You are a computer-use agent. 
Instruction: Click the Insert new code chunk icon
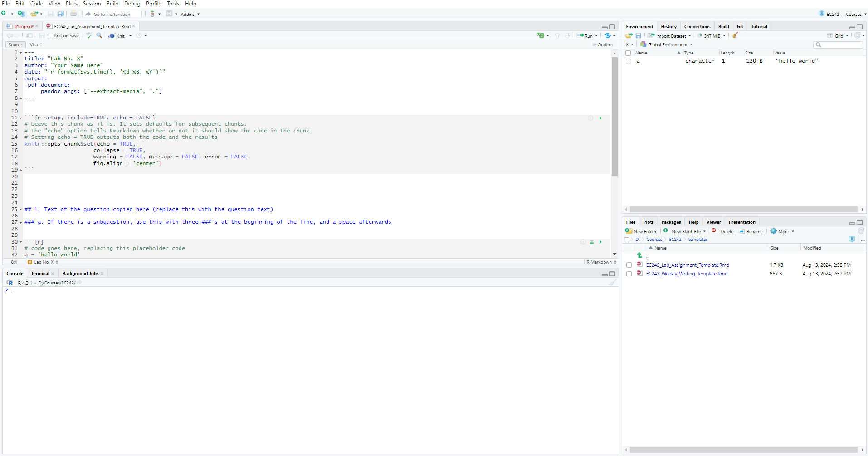pyautogui.click(x=541, y=35)
